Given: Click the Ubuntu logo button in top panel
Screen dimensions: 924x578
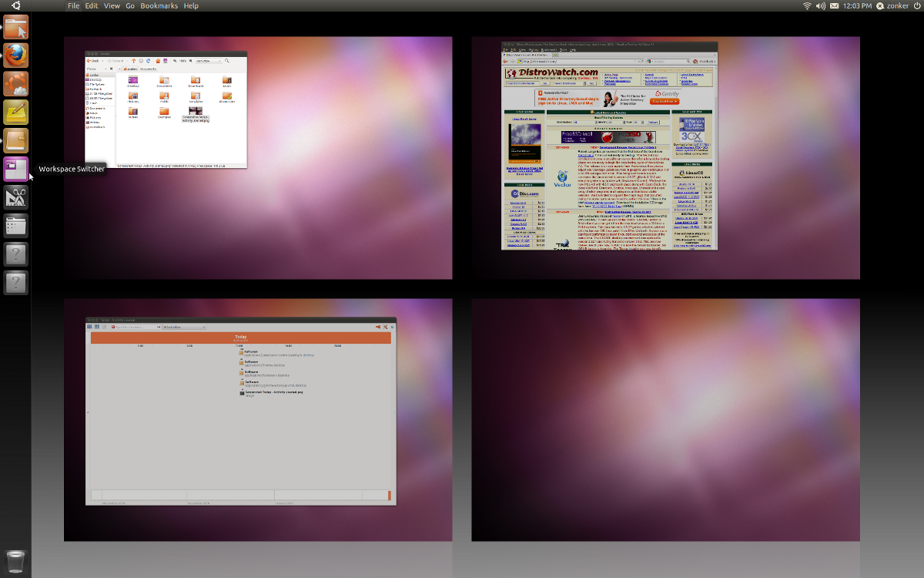Looking at the screenshot, I should pos(16,5).
